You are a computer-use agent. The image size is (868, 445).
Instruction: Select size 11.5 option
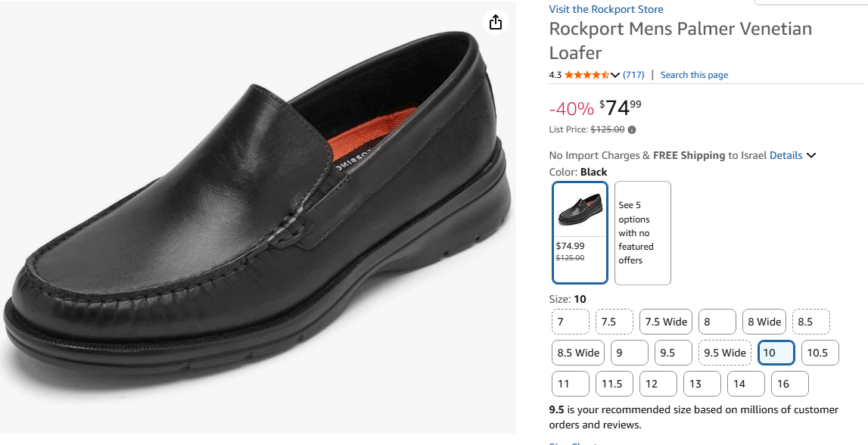click(614, 384)
